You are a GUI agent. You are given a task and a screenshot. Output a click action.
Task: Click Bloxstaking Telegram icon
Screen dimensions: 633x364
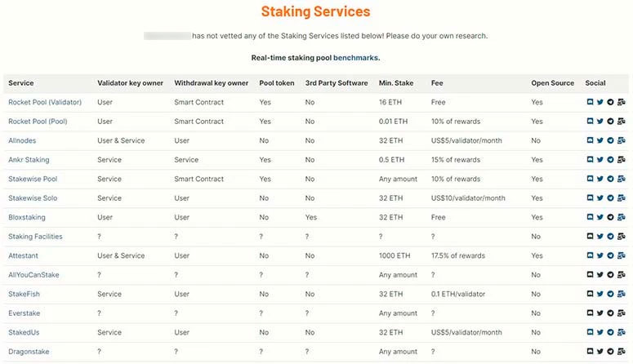(610, 218)
